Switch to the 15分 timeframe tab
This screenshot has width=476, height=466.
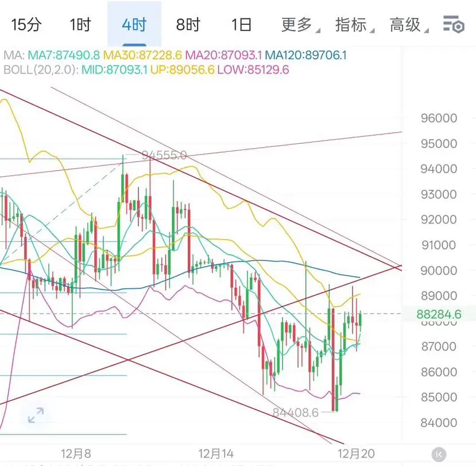(26, 25)
